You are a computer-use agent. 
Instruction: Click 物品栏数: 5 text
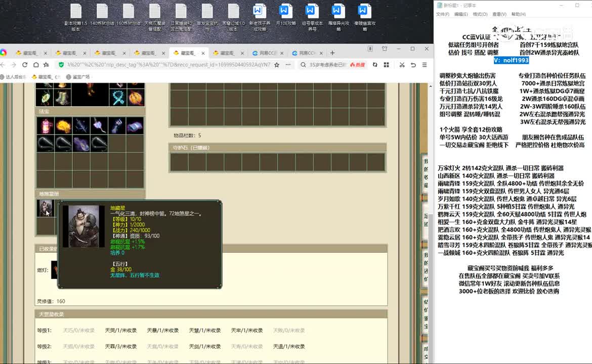click(187, 135)
